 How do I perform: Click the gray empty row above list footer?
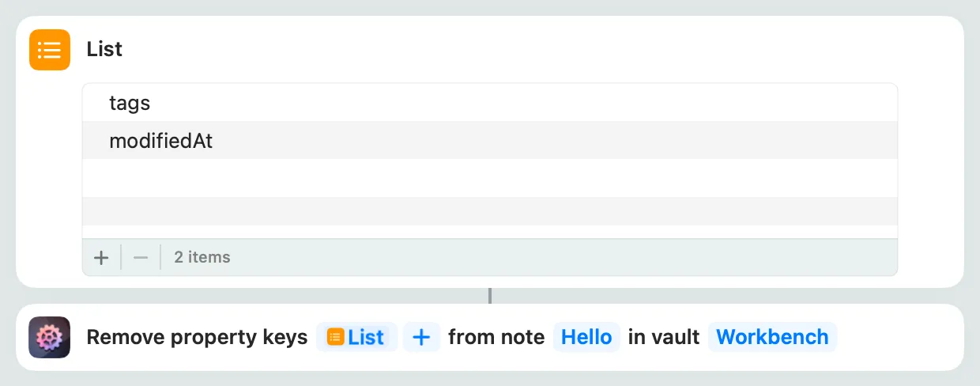coord(489,211)
